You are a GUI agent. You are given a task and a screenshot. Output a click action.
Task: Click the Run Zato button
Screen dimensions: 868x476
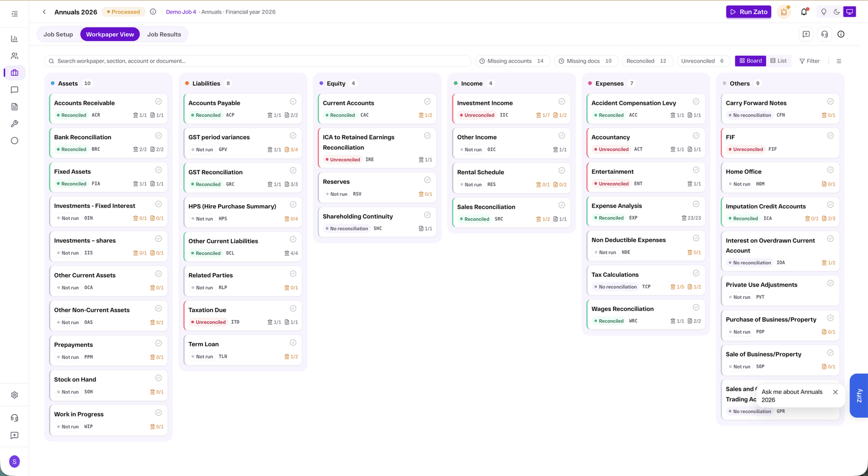click(749, 12)
